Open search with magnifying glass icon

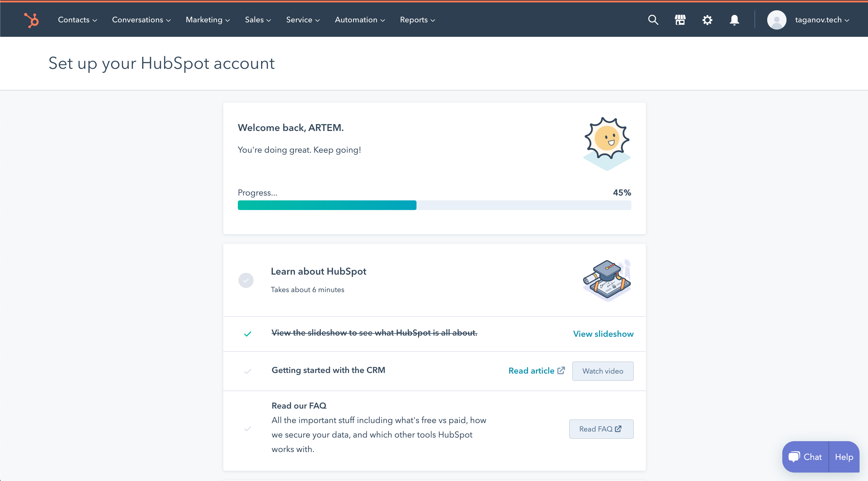click(x=653, y=20)
